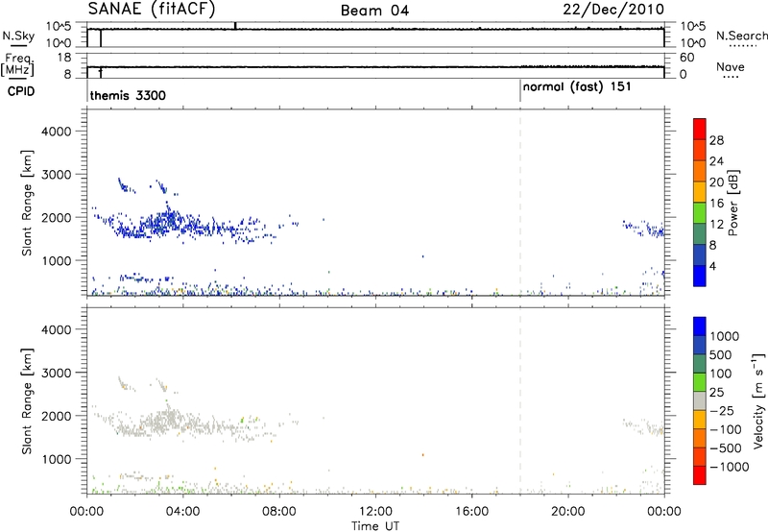Click the 2000 tick on the velocity panel axis
Viewport: 768px width, 532px height.
56,416
